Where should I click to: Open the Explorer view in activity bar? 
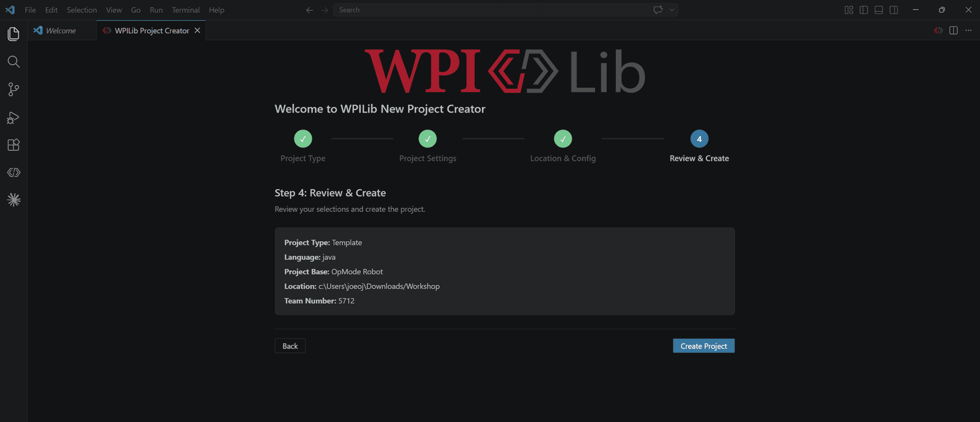pyautogui.click(x=14, y=34)
